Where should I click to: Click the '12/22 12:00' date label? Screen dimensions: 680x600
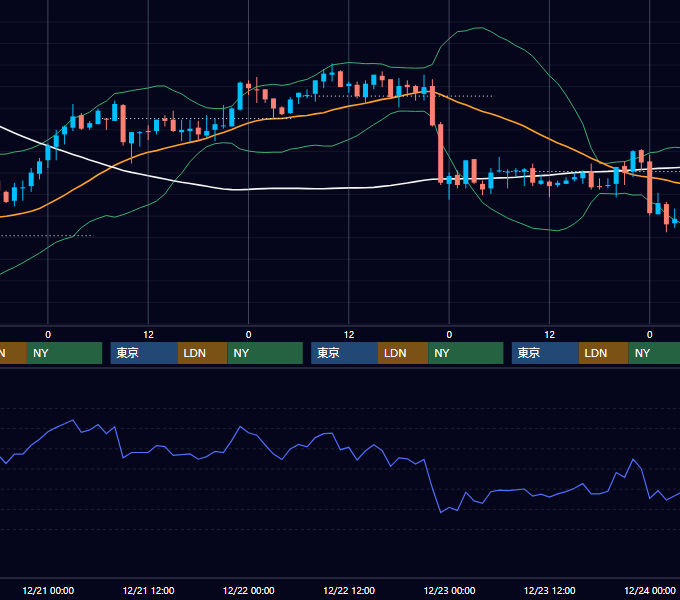[x=349, y=590]
